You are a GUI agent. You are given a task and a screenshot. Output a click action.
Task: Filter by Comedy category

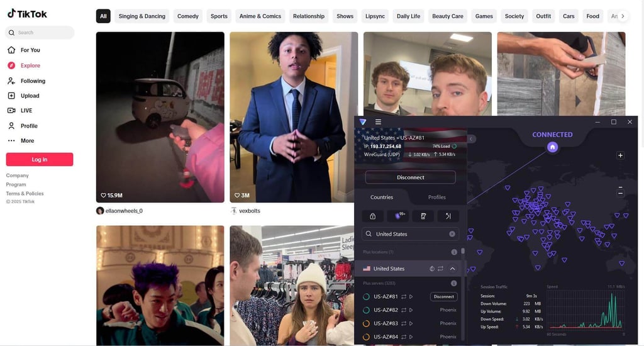(x=187, y=16)
